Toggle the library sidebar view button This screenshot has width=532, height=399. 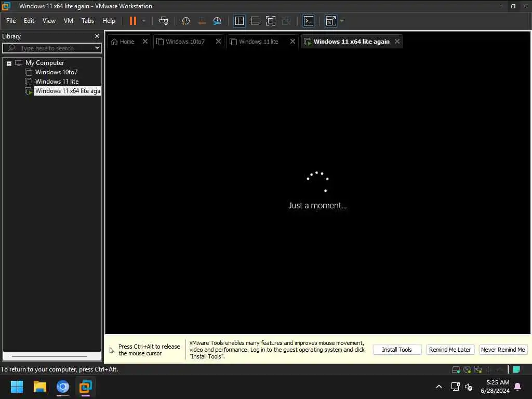pos(239,21)
